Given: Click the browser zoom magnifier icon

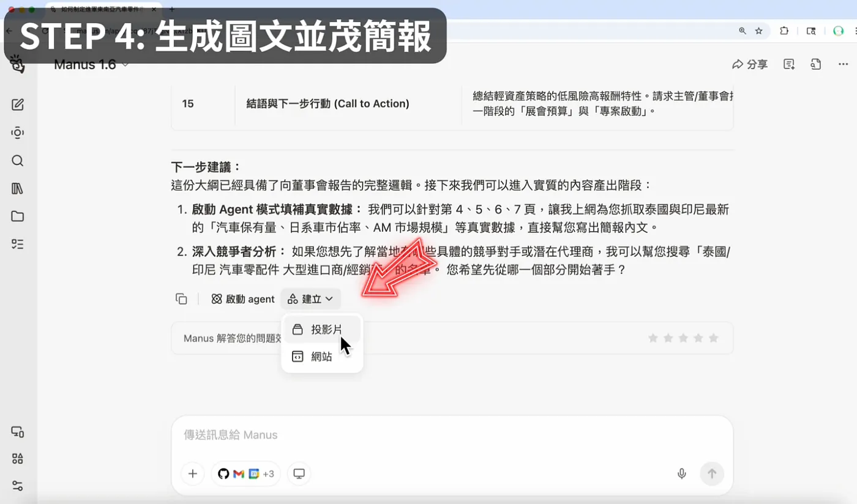Looking at the screenshot, I should click(x=742, y=31).
